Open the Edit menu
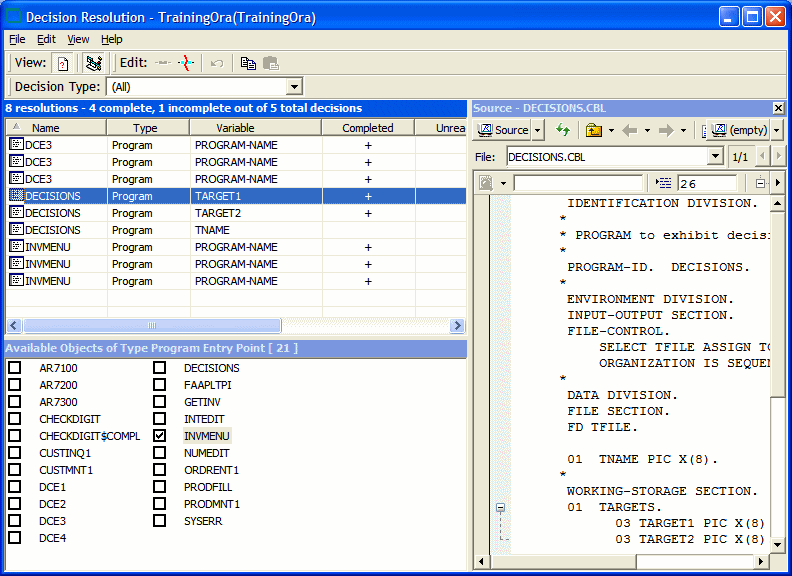 point(46,39)
